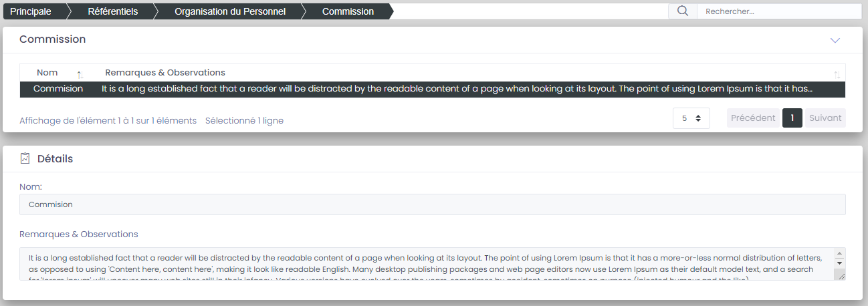Click the Détails section icon
The height and width of the screenshot is (306, 868).
tap(25, 158)
